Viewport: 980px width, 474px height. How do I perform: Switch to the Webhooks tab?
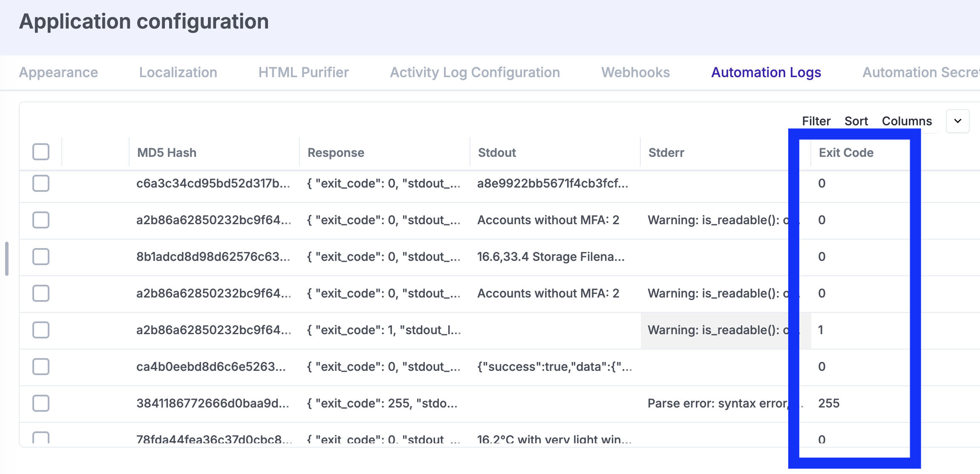[x=635, y=72]
